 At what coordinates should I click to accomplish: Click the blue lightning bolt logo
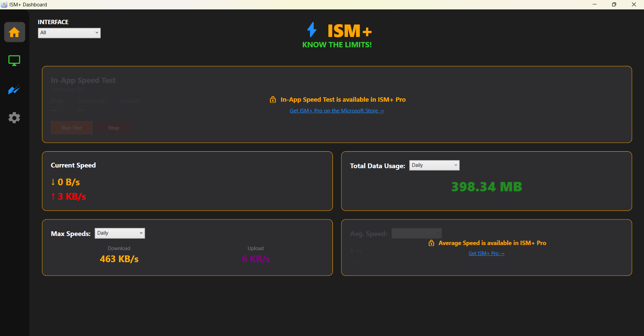tap(312, 30)
